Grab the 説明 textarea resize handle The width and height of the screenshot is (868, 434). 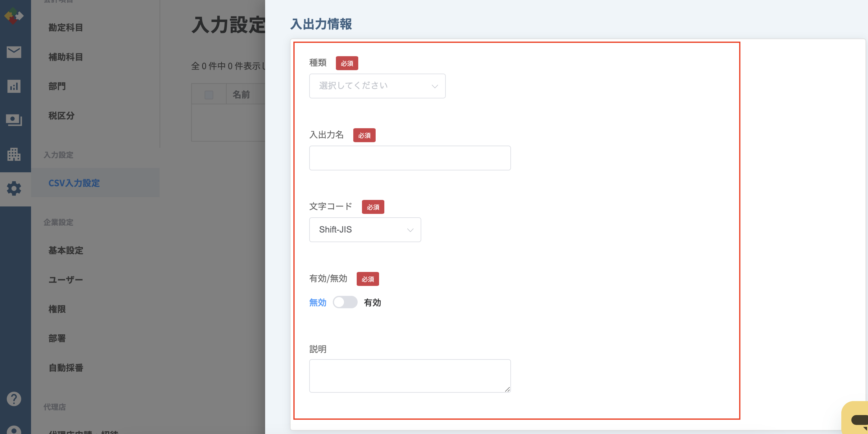tap(507, 389)
